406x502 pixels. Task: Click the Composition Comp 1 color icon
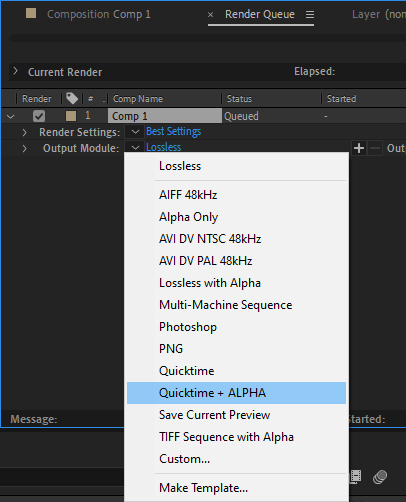31,13
